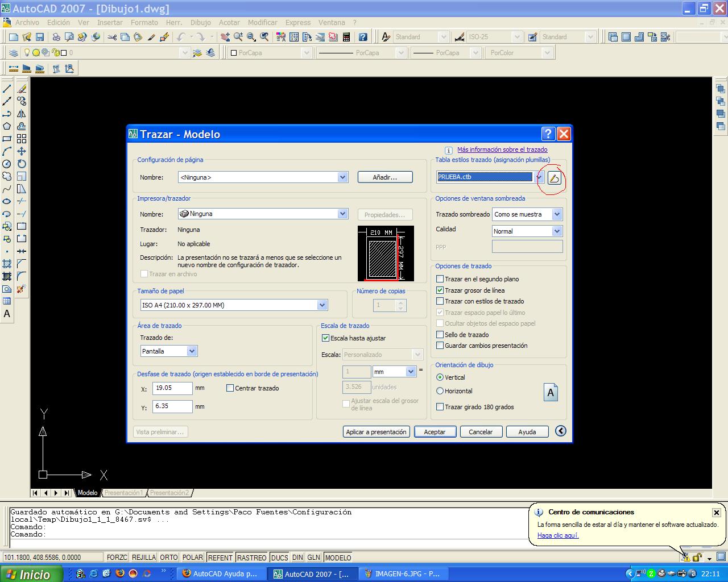The width and height of the screenshot is (728, 582).
Task: Open the PRUEBA.ctb plot style dropdown
Action: [x=539, y=177]
